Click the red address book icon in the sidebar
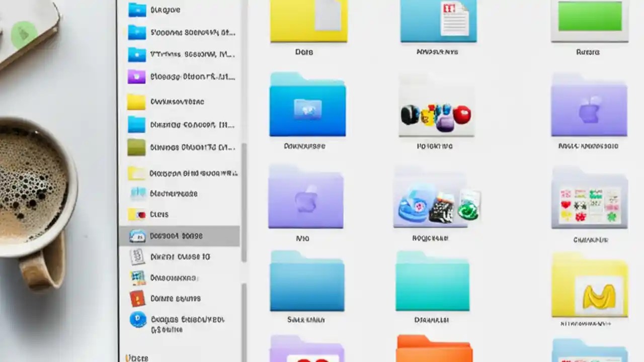This screenshot has width=644, height=362. point(137,298)
